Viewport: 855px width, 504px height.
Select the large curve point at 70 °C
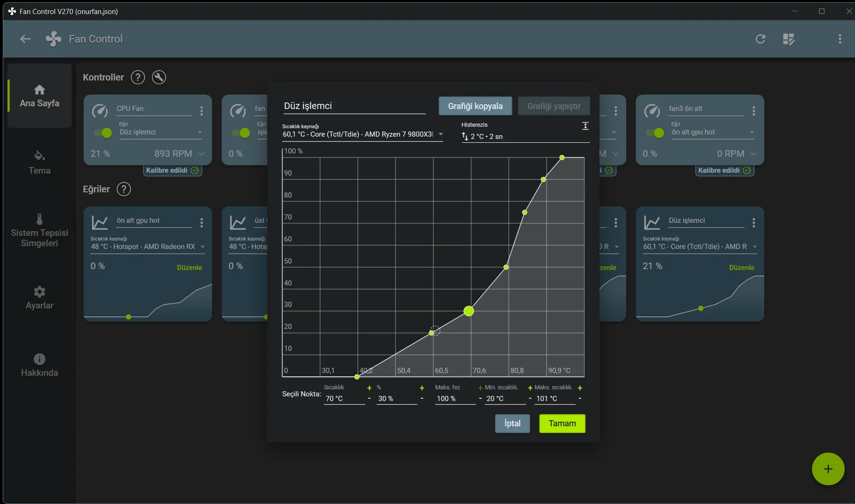468,311
